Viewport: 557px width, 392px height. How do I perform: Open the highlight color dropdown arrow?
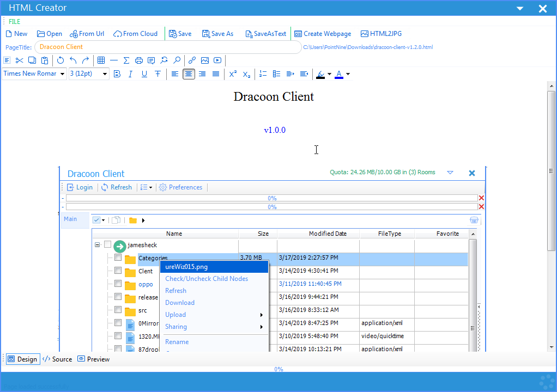(x=329, y=74)
